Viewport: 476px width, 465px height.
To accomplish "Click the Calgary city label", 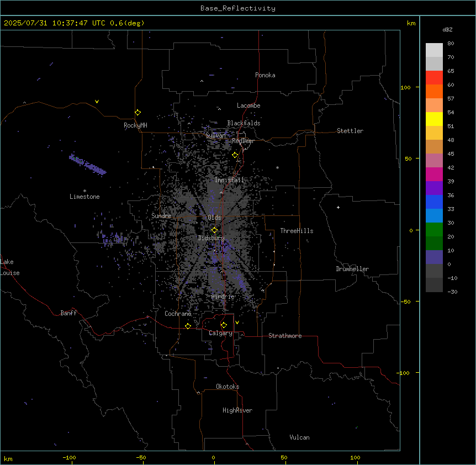I will (220, 333).
